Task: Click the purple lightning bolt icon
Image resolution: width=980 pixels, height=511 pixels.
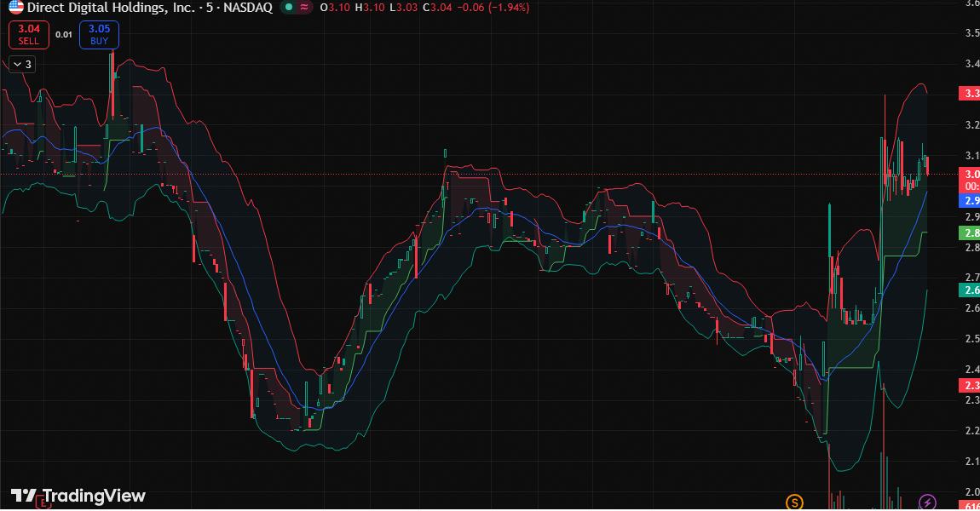Action: (x=928, y=503)
